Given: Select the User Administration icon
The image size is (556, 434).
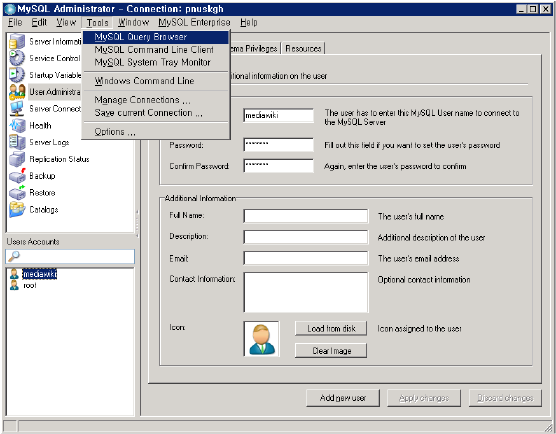Looking at the screenshot, I should click(17, 92).
